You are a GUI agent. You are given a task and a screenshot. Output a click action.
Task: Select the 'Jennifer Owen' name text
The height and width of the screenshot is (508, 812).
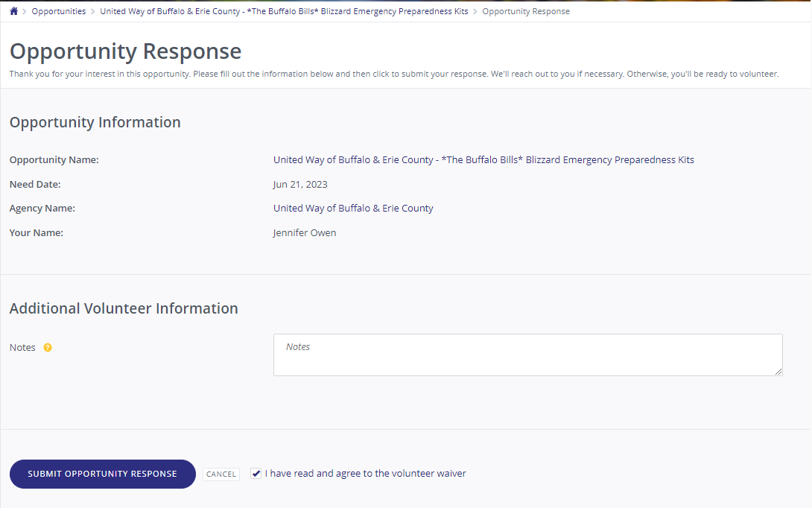pyautogui.click(x=305, y=233)
